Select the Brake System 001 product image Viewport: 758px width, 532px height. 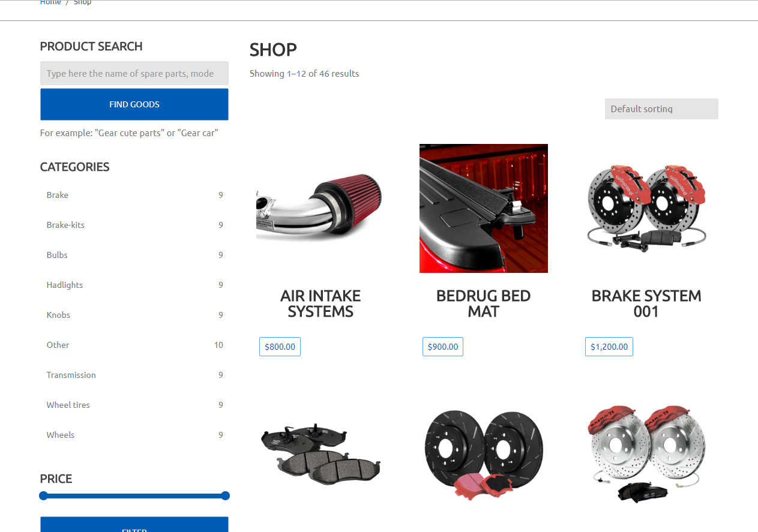click(x=646, y=208)
